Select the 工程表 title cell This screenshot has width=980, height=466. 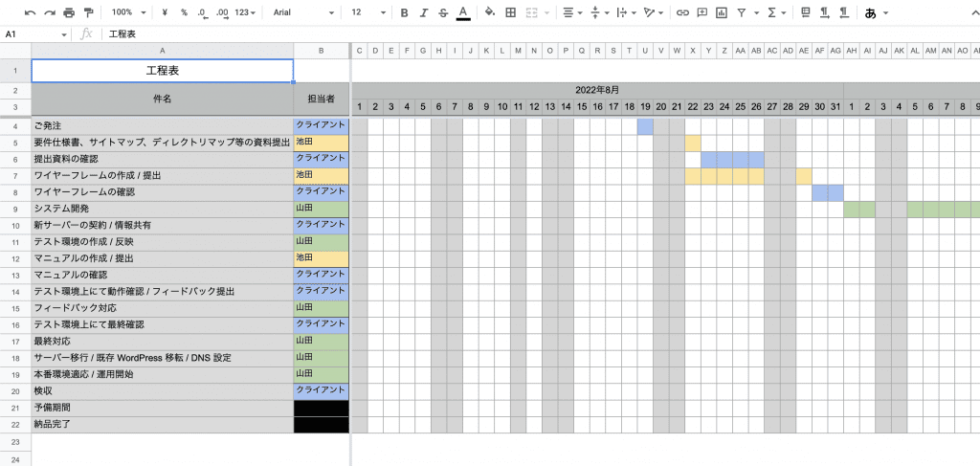point(163,71)
